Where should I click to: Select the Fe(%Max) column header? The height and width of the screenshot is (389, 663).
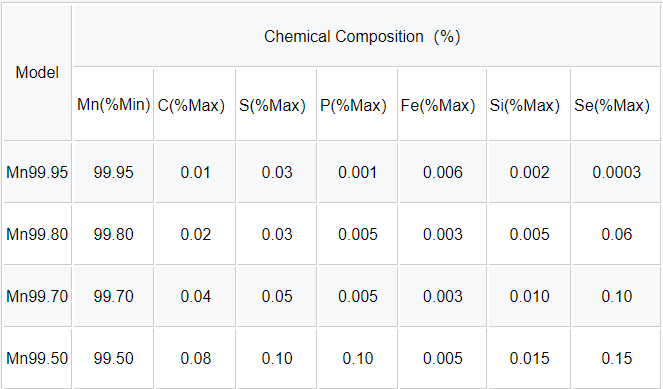(x=443, y=104)
